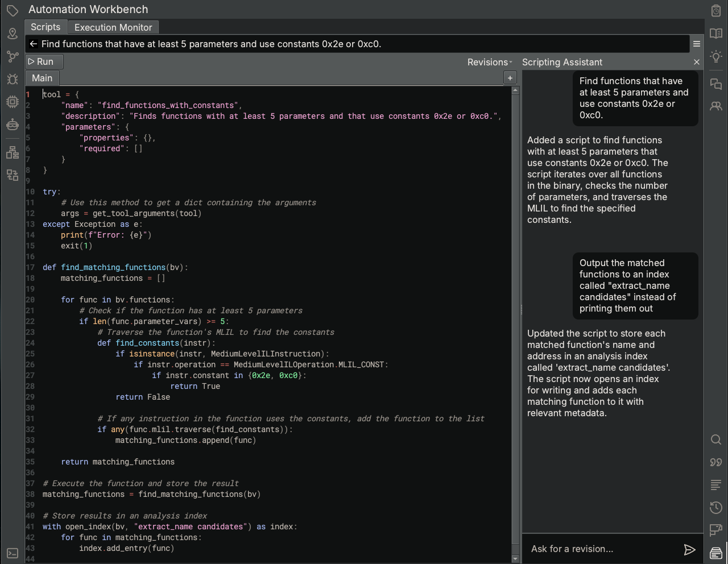The image size is (728, 564).
Task: Click the 'def find_matching_functions(bv):' line
Action: 115,267
